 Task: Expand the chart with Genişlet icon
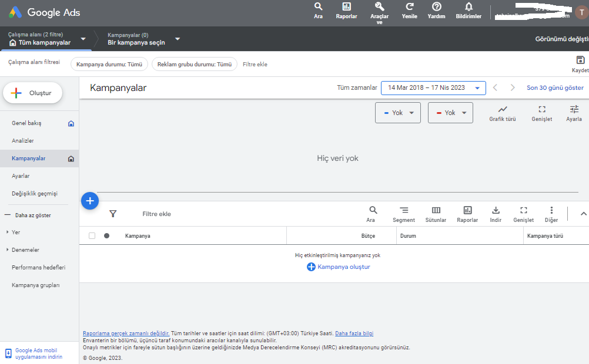(541, 113)
